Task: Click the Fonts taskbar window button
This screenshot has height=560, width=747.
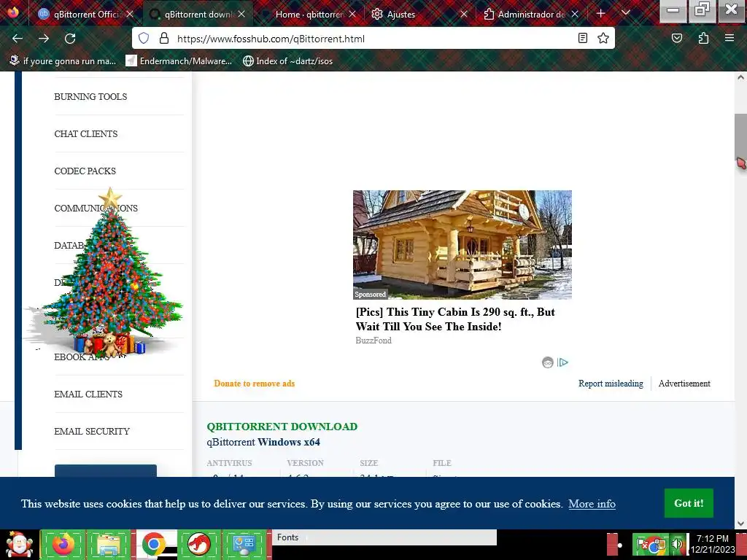Action: coord(384,537)
